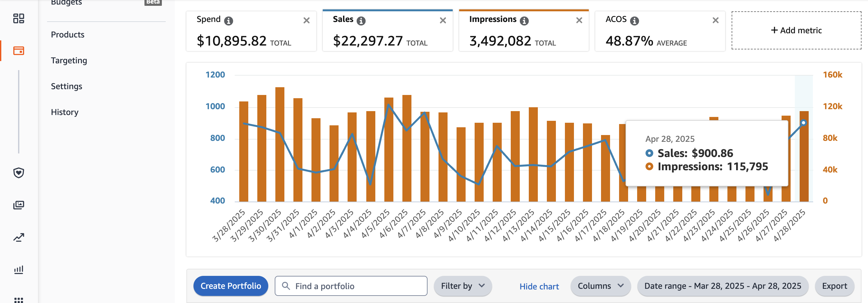Open the shield heart brand protection icon
This screenshot has width=868, height=303.
pos(18,173)
